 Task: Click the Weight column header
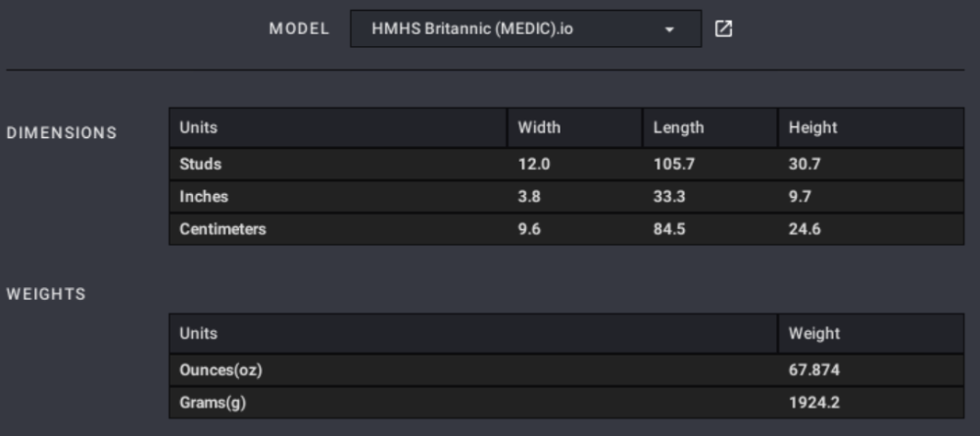pos(814,333)
